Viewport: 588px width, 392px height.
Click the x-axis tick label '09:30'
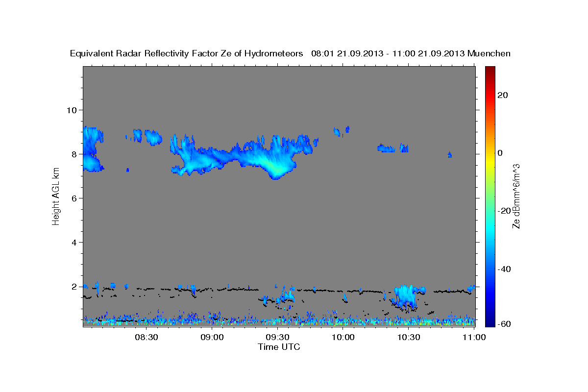click(277, 338)
